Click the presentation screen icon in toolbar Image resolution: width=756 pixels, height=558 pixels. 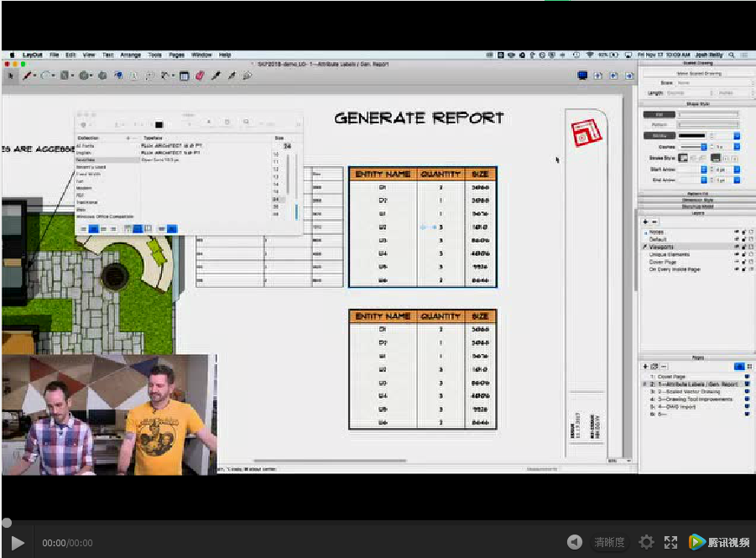(582, 76)
